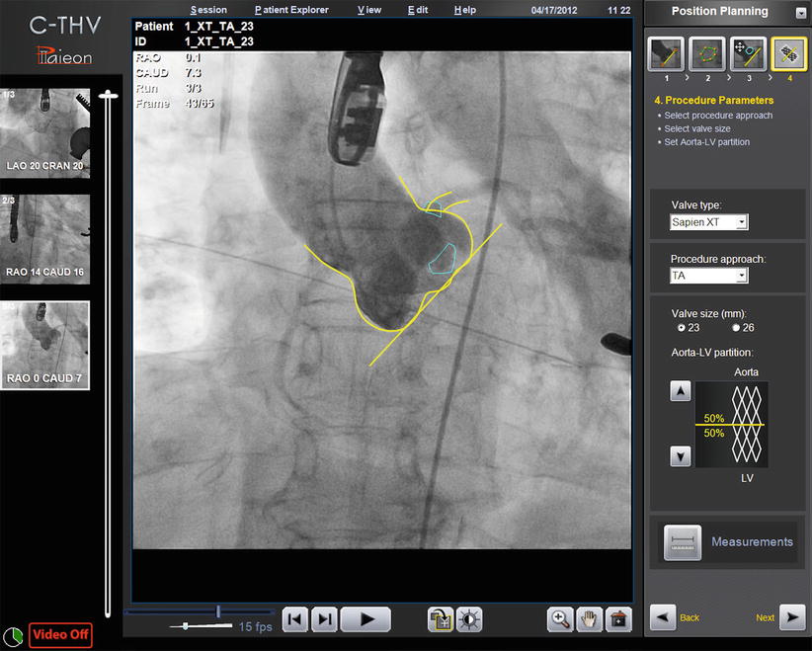The height and width of the screenshot is (651, 812).
Task: Select the 23 mm valve size
Action: (681, 327)
